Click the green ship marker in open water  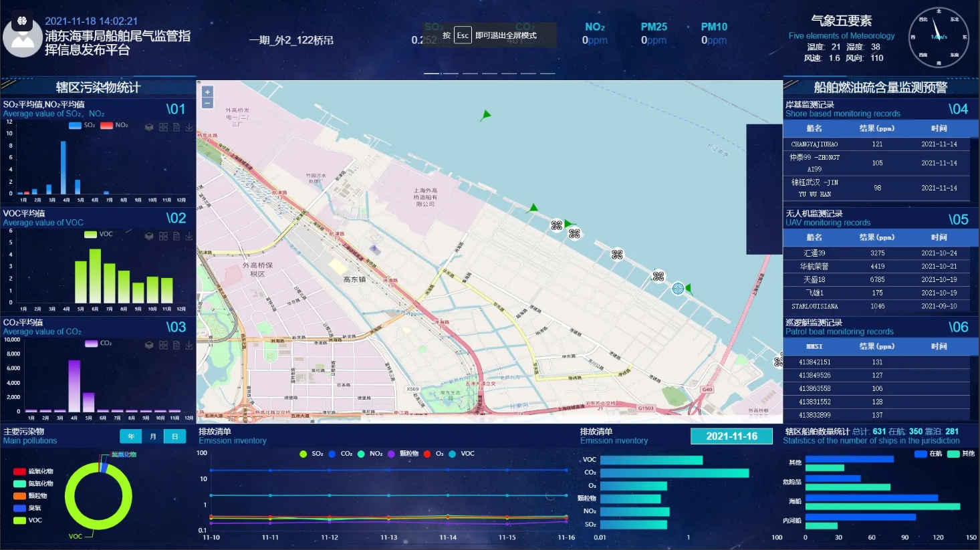[x=486, y=115]
